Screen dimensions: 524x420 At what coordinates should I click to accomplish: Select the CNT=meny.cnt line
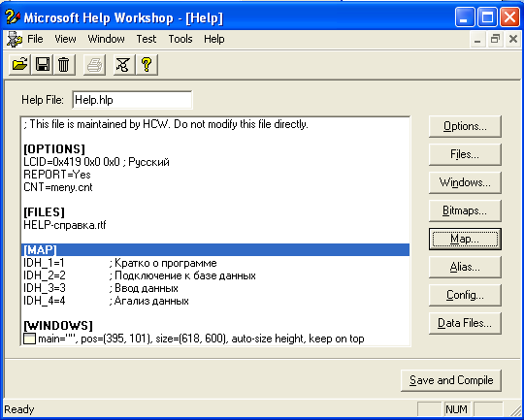pos(58,187)
